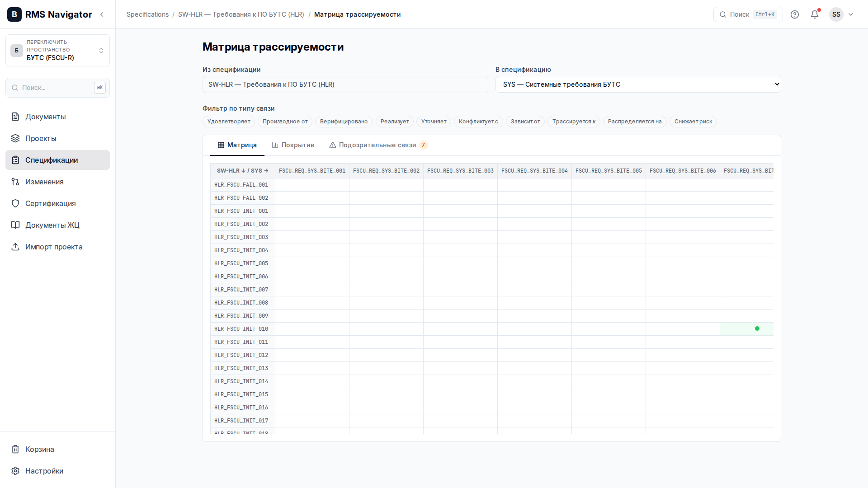The height and width of the screenshot is (488, 868).
Task: Click column header FSCU_REQ_SYS_BITE_003
Action: click(x=460, y=171)
